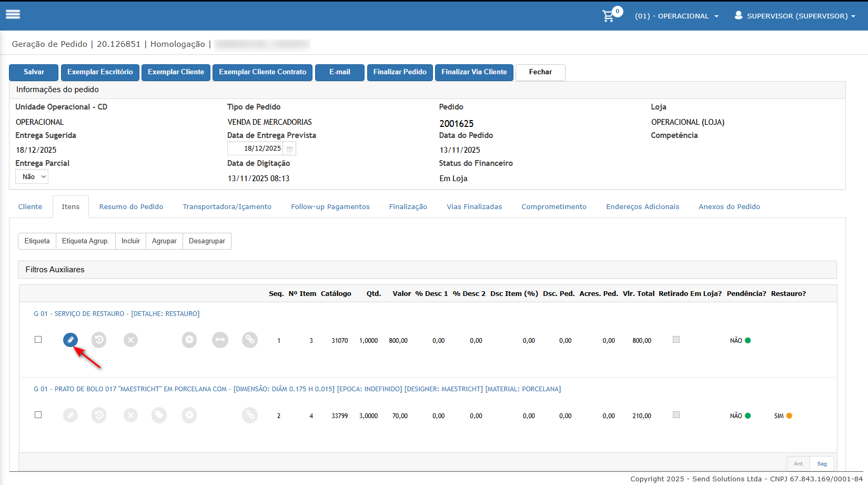Viewport: 868px width, 485px height.
Task: Click the Salvar button
Action: [34, 72]
